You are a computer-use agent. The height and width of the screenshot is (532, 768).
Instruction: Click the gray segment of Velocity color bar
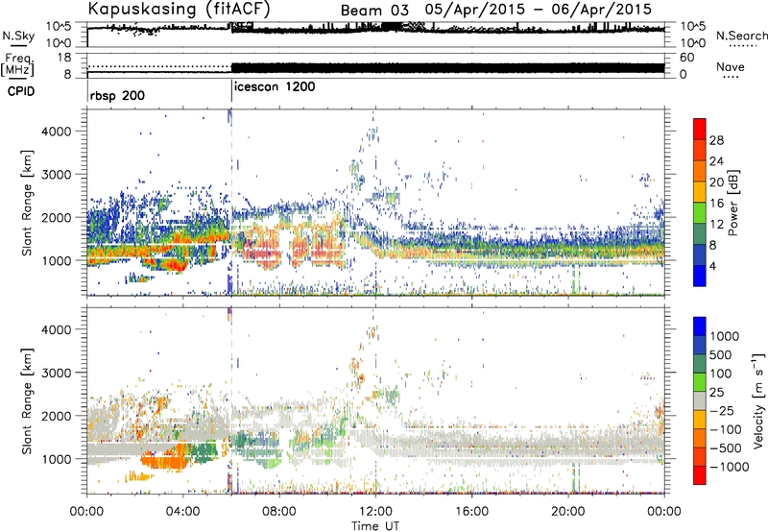700,401
